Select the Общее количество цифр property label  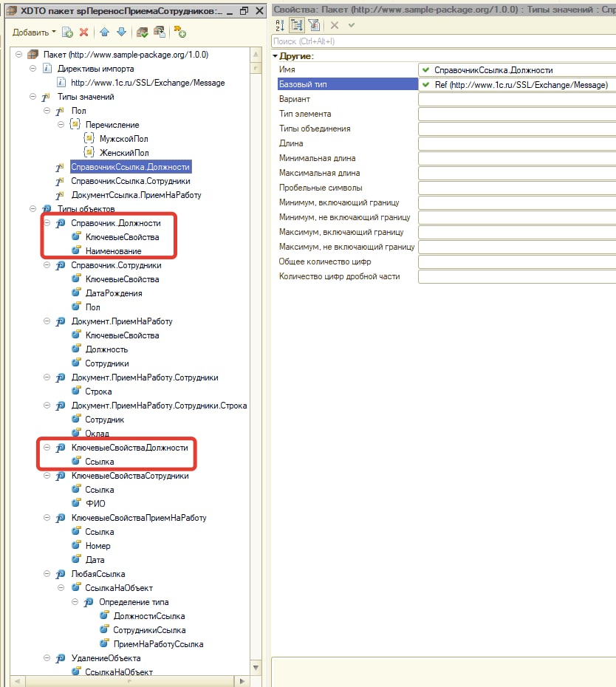[325, 261]
